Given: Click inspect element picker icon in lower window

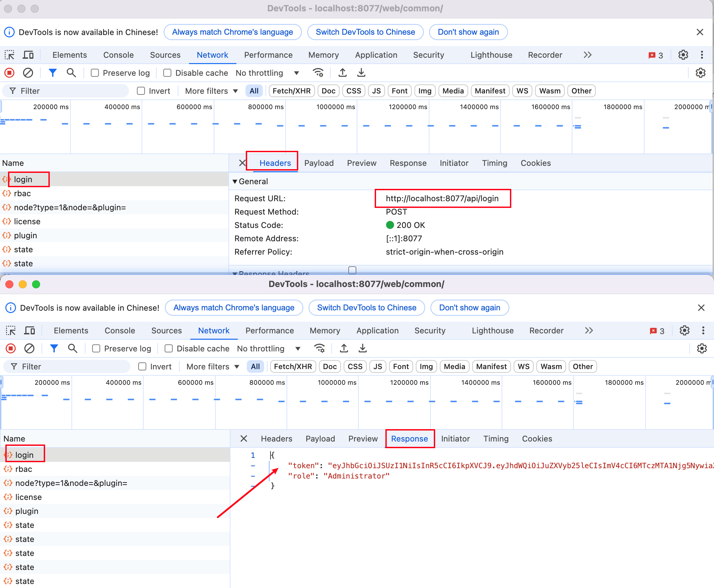Looking at the screenshot, I should pyautogui.click(x=11, y=330).
